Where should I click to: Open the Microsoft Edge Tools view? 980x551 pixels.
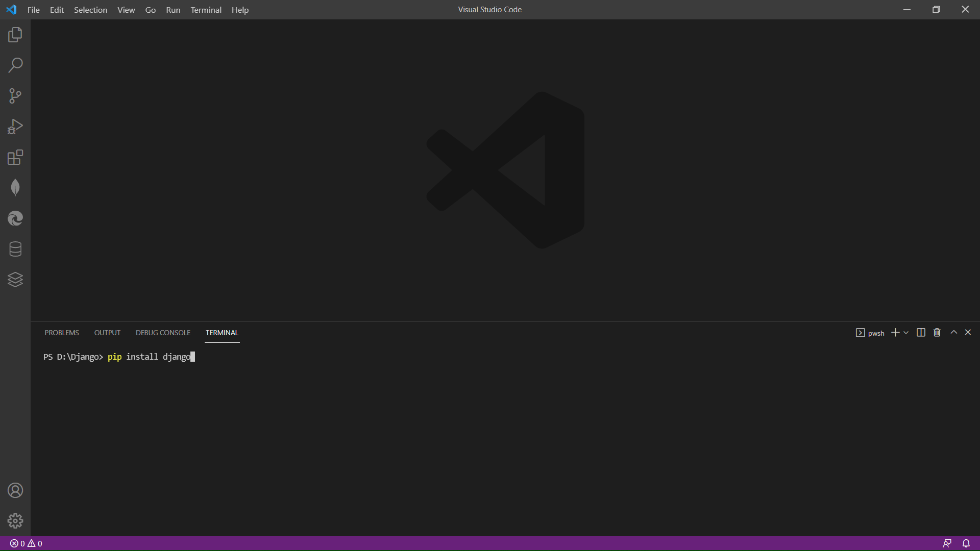(x=15, y=218)
